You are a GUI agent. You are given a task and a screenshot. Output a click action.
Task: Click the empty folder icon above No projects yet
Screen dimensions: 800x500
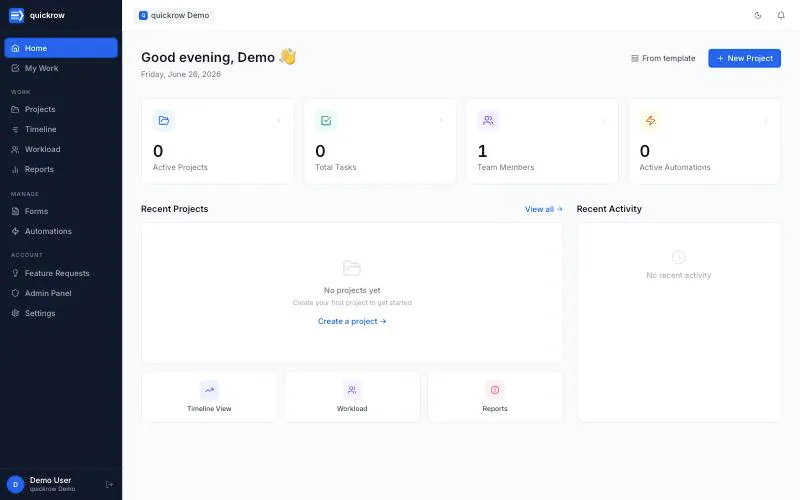pyautogui.click(x=352, y=267)
